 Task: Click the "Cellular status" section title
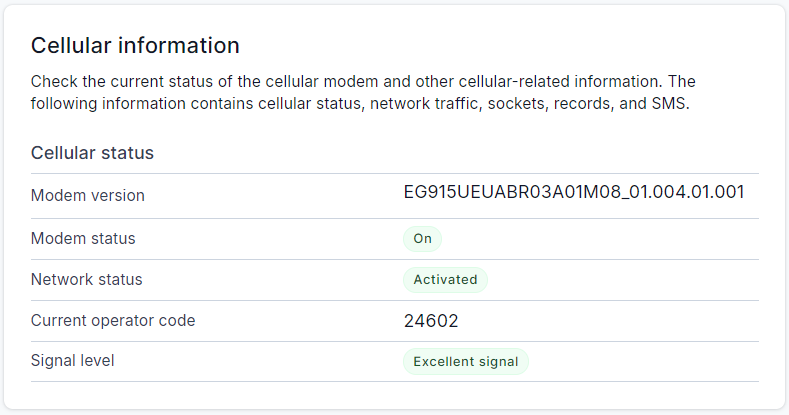(92, 153)
